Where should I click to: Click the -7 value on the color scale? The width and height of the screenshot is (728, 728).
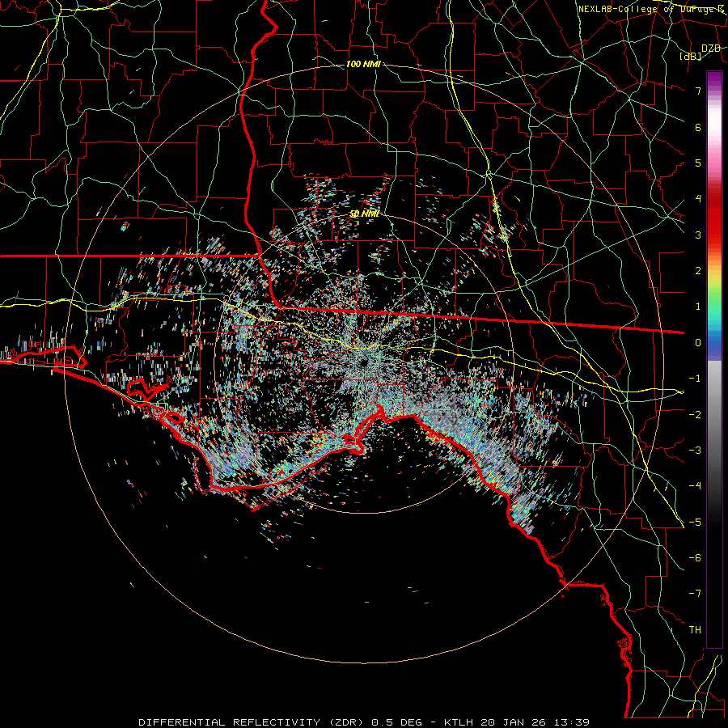pyautogui.click(x=695, y=594)
